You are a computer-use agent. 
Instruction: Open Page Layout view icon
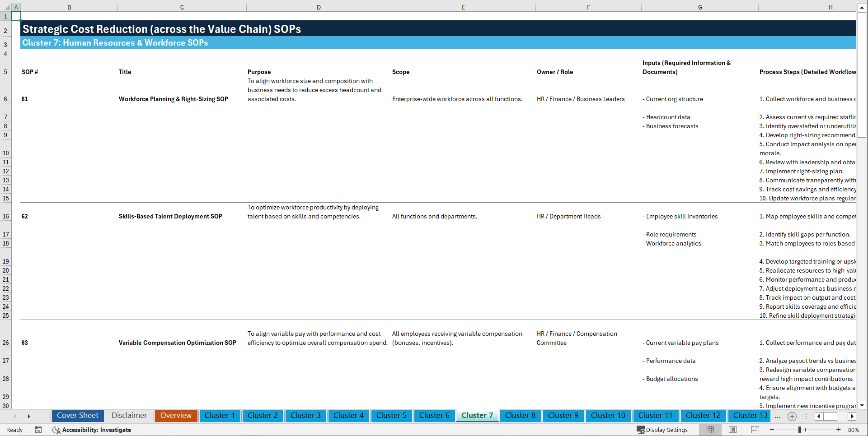[732, 430]
